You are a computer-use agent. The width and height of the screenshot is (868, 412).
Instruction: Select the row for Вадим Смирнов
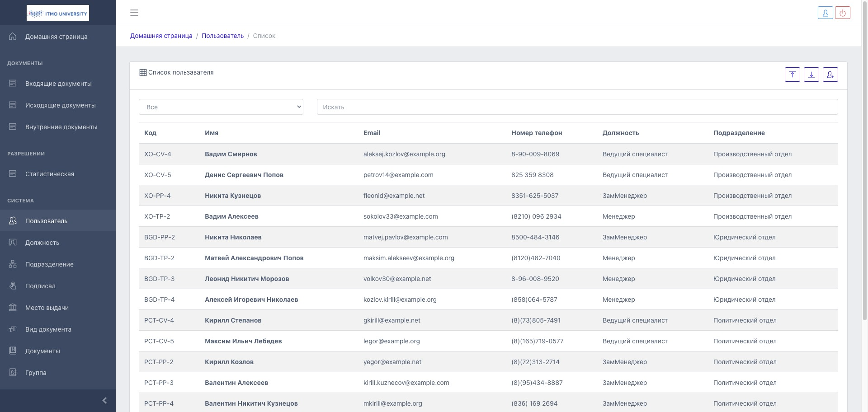pyautogui.click(x=231, y=154)
